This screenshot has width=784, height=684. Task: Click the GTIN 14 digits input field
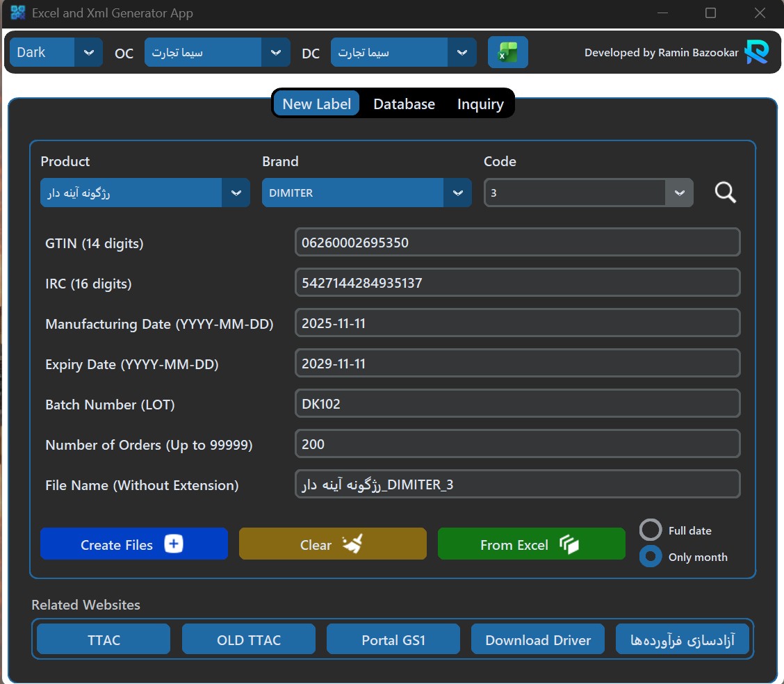coord(517,243)
